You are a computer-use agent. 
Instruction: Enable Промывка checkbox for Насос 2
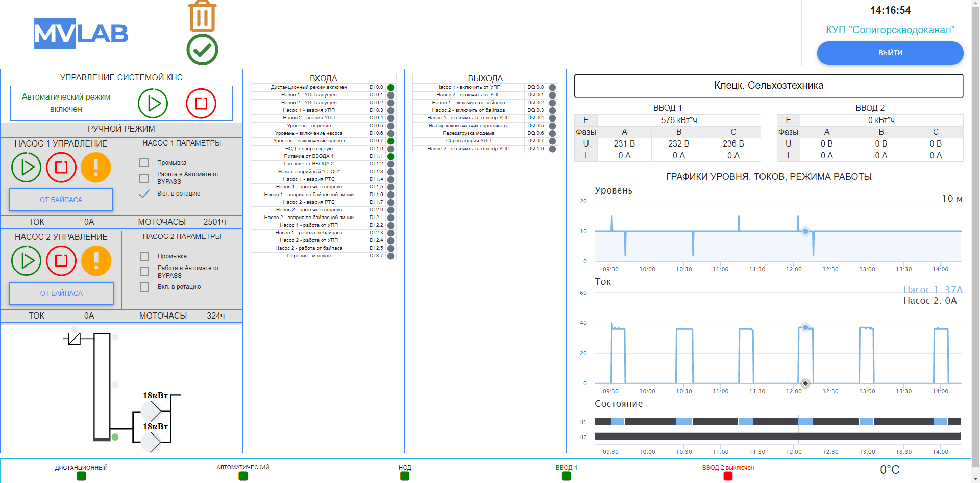click(144, 256)
